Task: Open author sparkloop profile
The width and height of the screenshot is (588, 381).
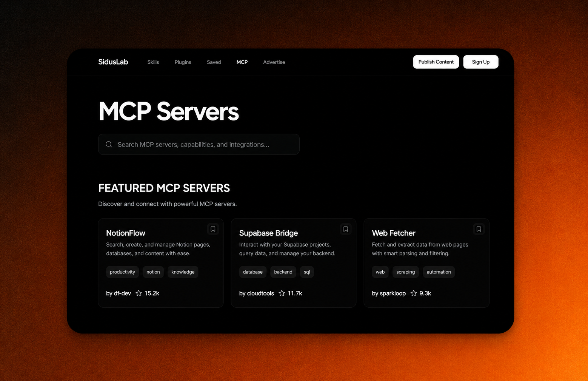Action: (389, 293)
